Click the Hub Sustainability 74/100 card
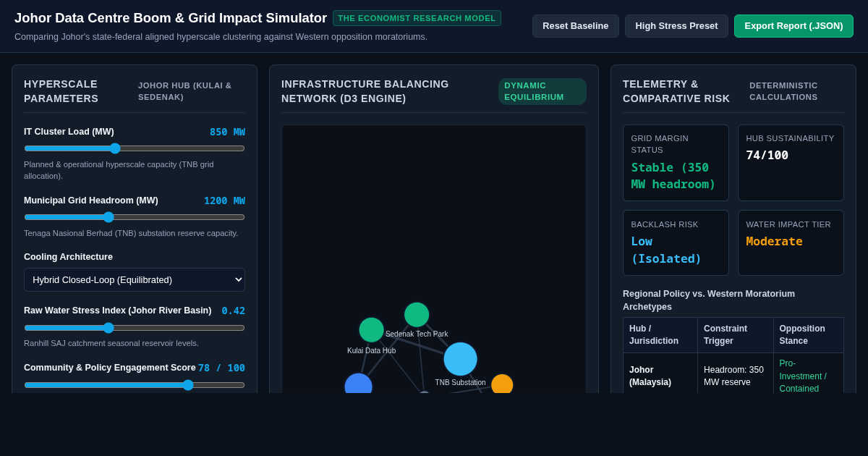This screenshot has height=456, width=868. point(791,163)
